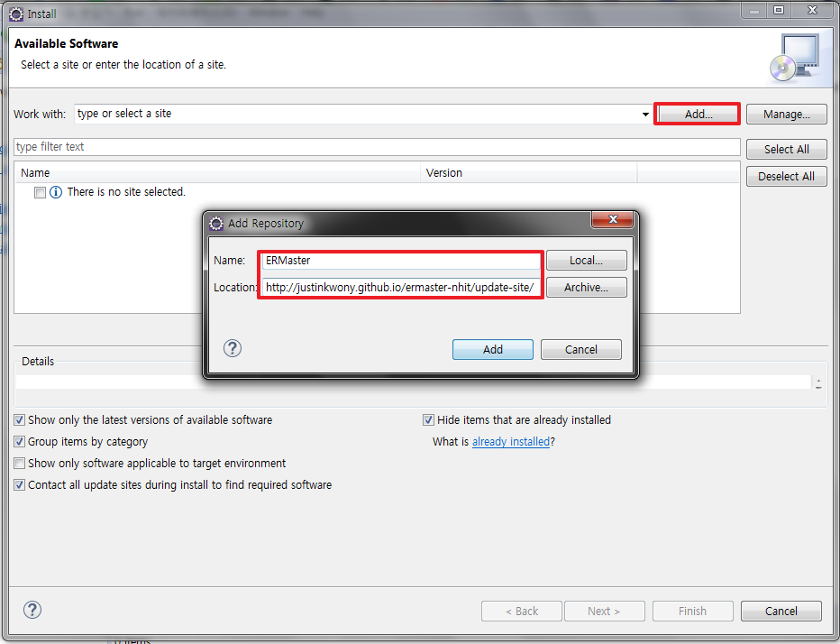
Task: Click the Add Repository dialog title icon
Action: click(216, 224)
